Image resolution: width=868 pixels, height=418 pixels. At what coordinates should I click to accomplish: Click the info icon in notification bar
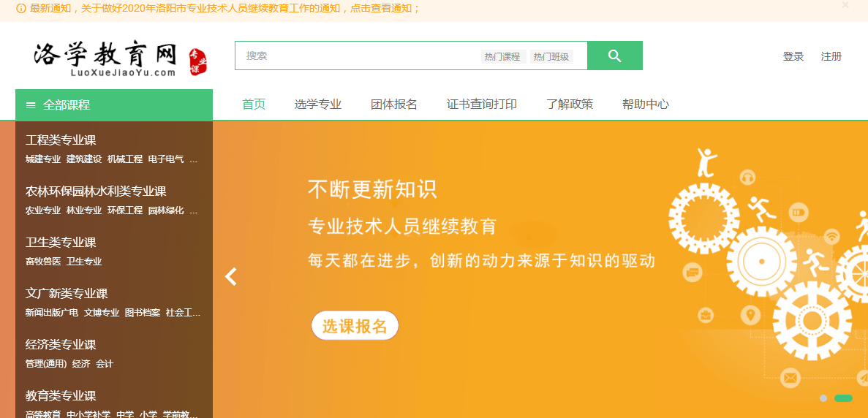20,9
